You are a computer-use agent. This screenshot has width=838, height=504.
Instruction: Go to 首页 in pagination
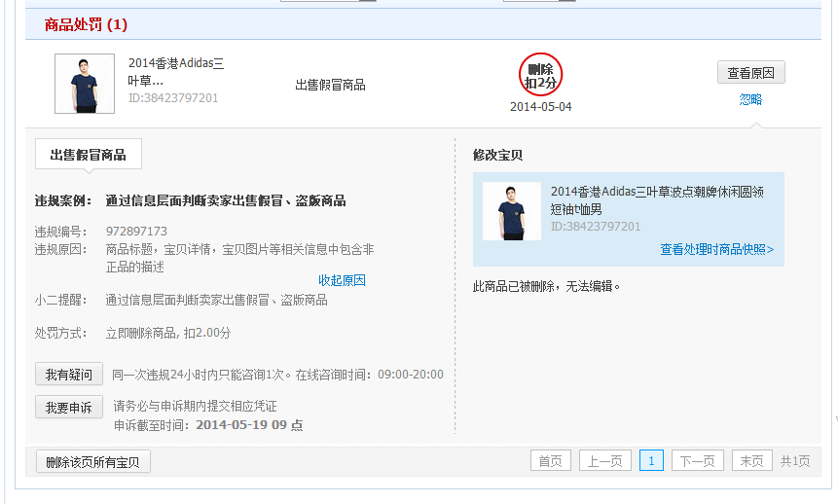tap(550, 461)
